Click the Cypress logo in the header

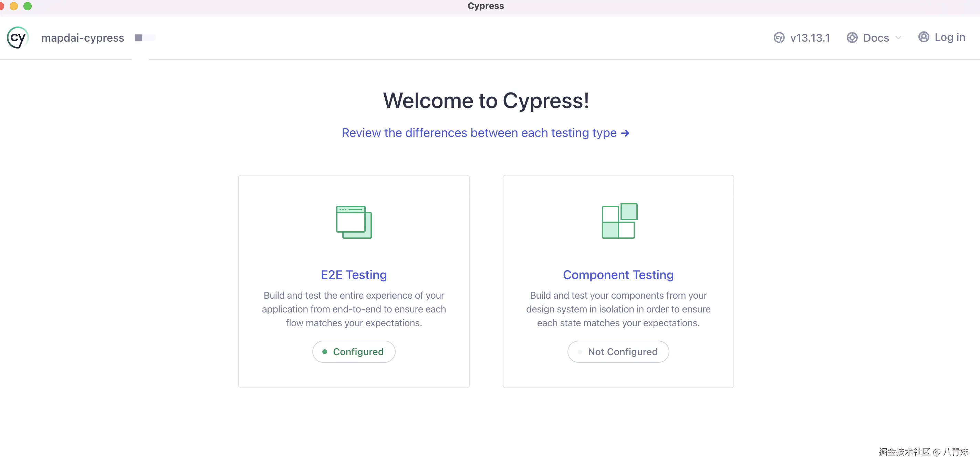coord(18,38)
